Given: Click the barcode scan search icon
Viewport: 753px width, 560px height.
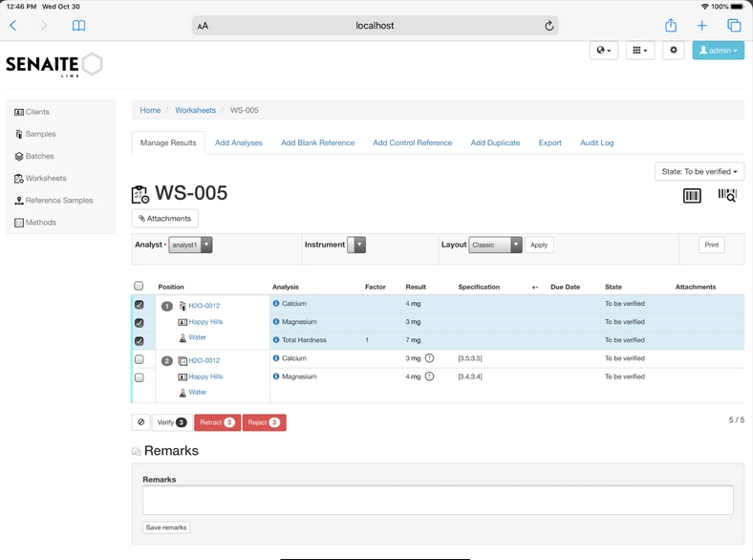Looking at the screenshot, I should point(727,195).
